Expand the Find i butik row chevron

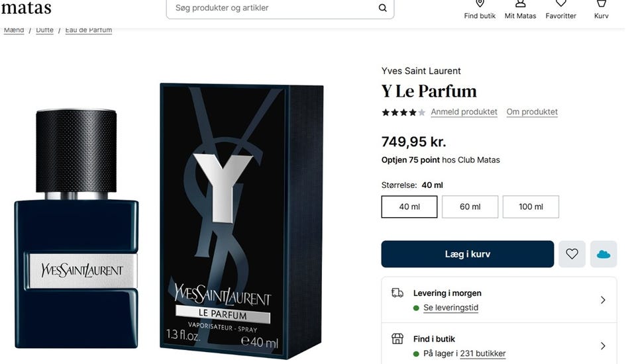pyautogui.click(x=603, y=345)
